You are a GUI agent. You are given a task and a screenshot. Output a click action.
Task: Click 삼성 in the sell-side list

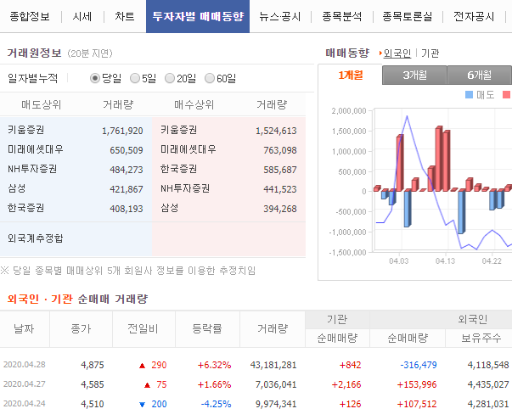[17, 188]
